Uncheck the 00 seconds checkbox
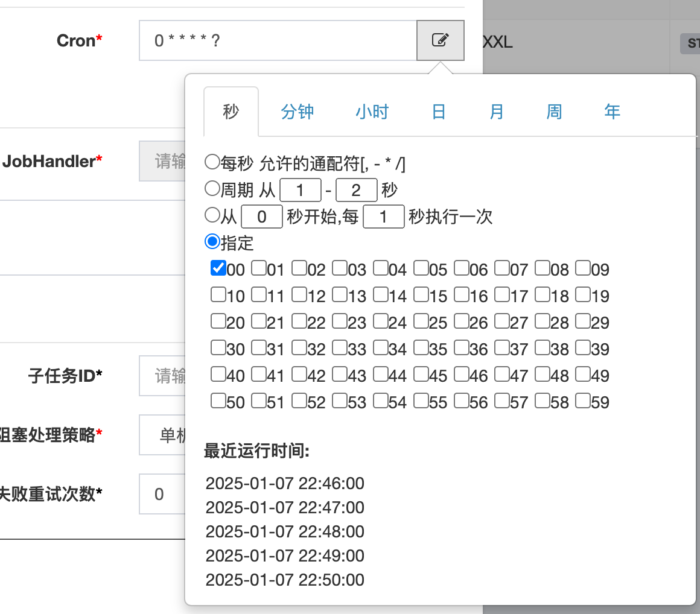Image resolution: width=700 pixels, height=614 pixels. tap(218, 268)
